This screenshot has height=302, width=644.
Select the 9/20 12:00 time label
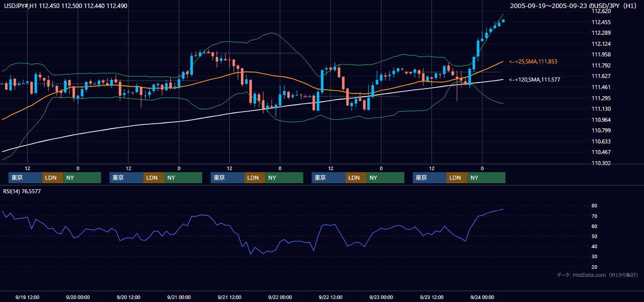128,297
